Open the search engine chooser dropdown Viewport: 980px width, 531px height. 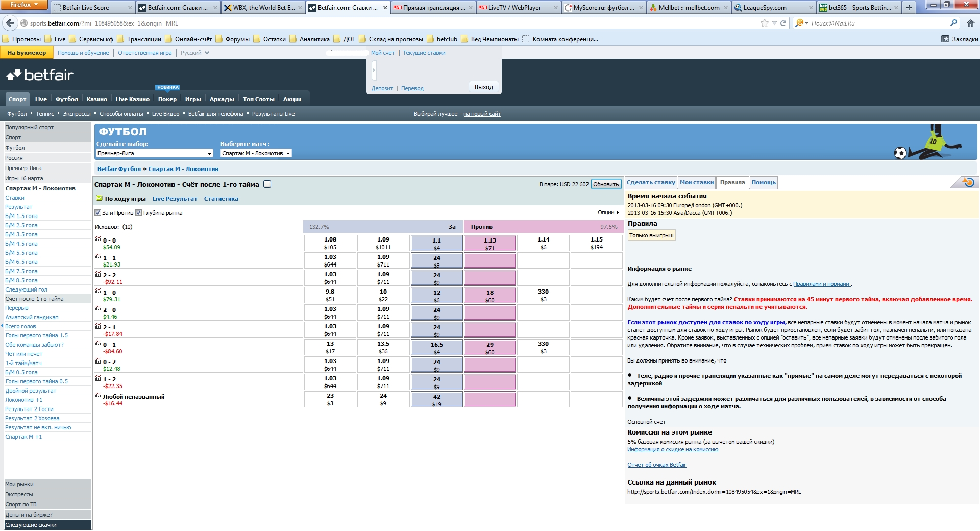pyautogui.click(x=801, y=23)
